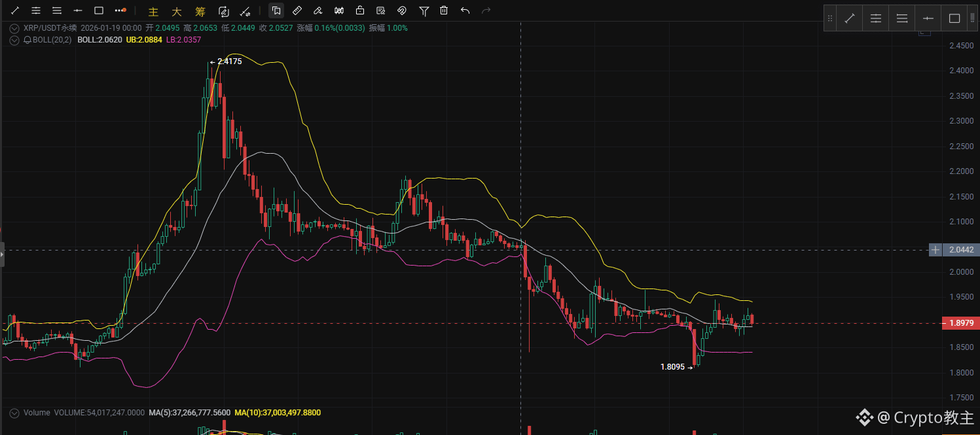The width and height of the screenshot is (980, 435).
Task: Expand the Volume panel chevron
Action: click(14, 413)
